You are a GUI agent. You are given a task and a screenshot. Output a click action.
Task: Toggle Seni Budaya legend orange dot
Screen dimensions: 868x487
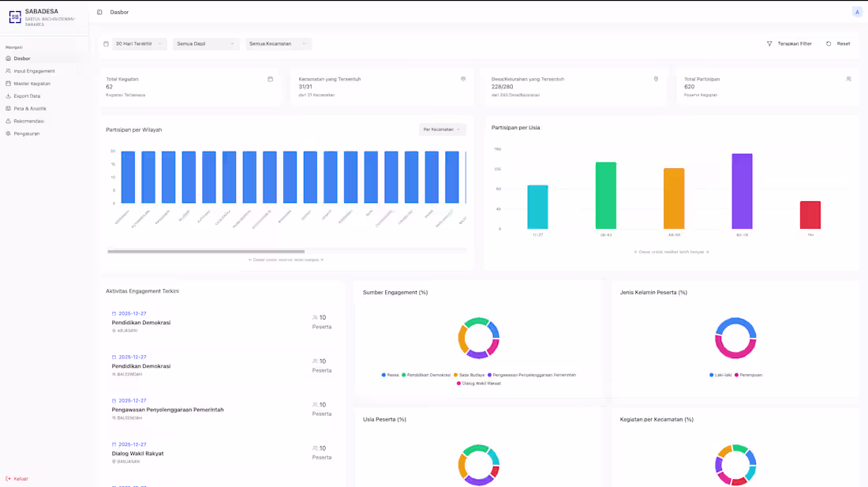[x=455, y=375]
